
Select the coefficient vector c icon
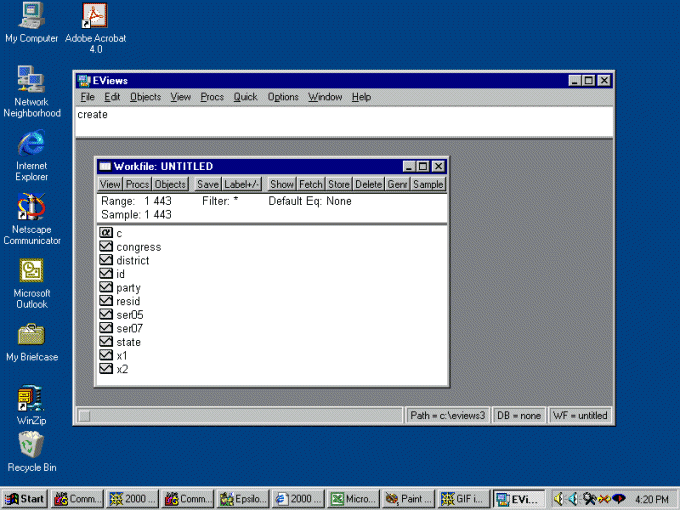pyautogui.click(x=106, y=233)
